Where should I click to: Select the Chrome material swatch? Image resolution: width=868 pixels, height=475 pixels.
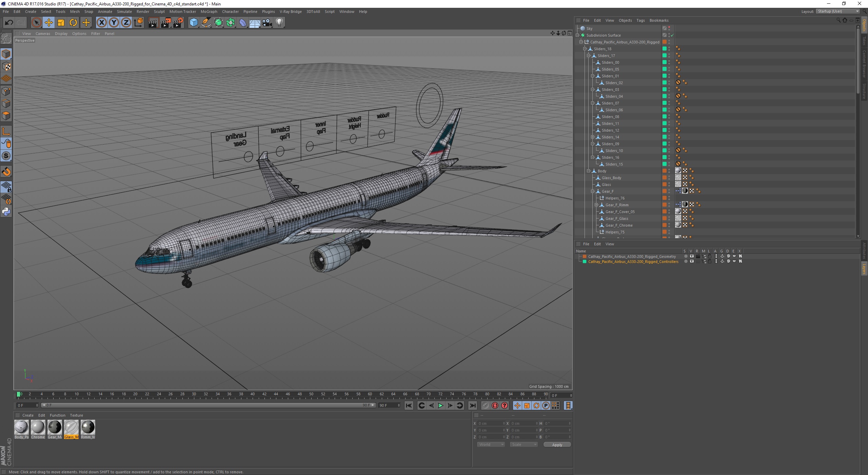[38, 430]
